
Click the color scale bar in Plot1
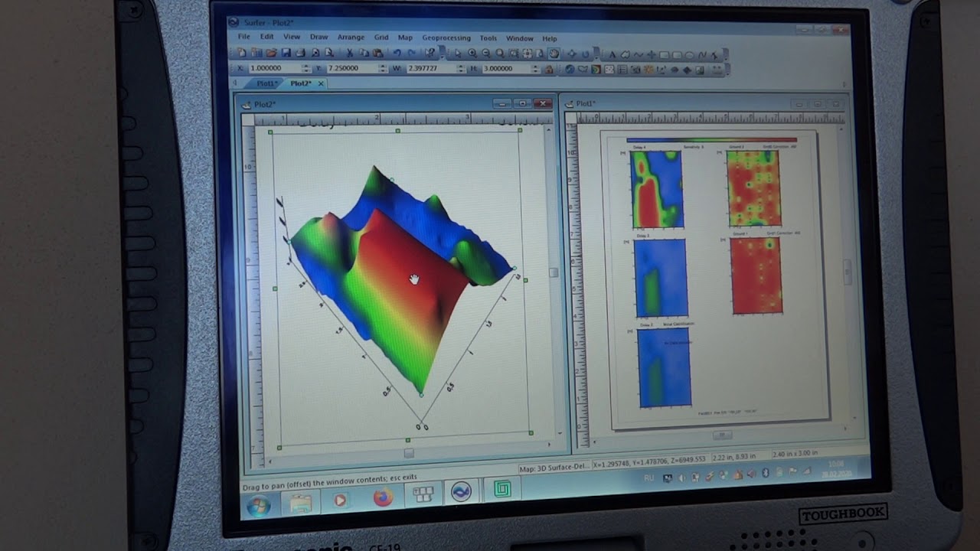click(x=711, y=140)
